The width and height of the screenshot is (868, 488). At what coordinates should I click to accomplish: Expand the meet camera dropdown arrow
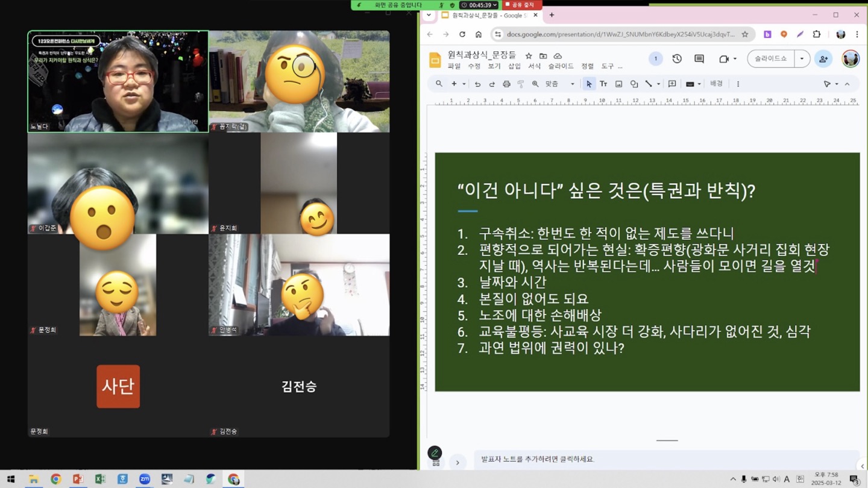(735, 58)
